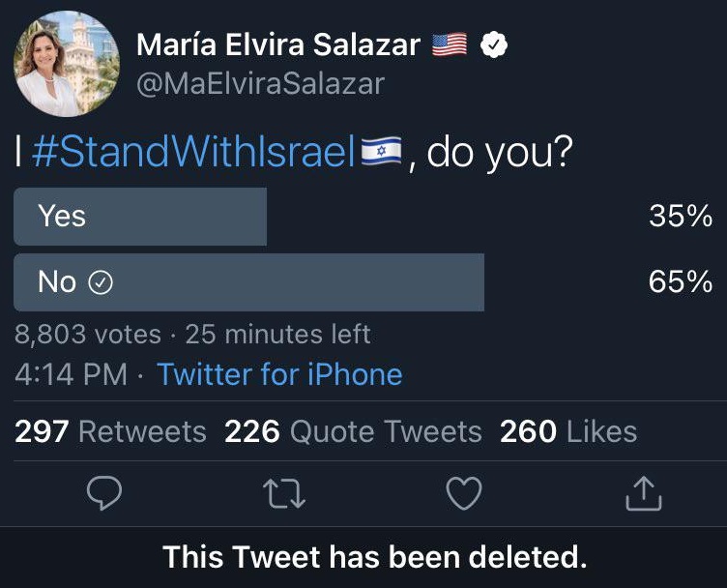727x588 pixels.
Task: Click the checkmark circle next to No
Action: click(x=101, y=282)
